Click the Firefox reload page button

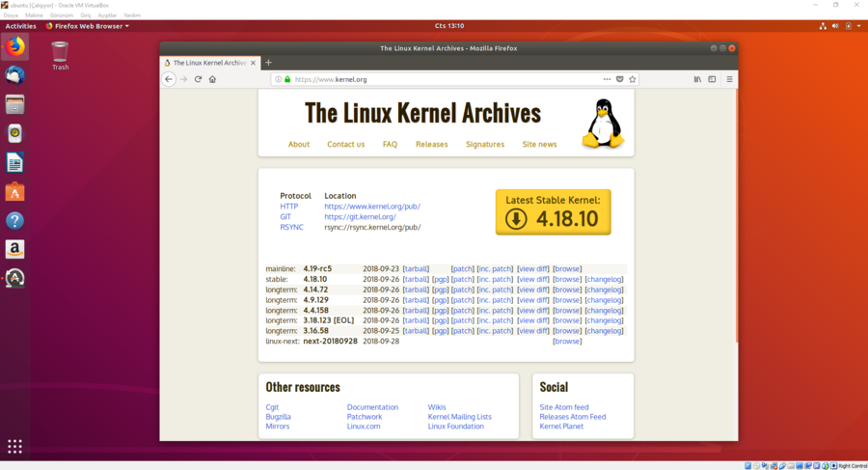[x=198, y=79]
